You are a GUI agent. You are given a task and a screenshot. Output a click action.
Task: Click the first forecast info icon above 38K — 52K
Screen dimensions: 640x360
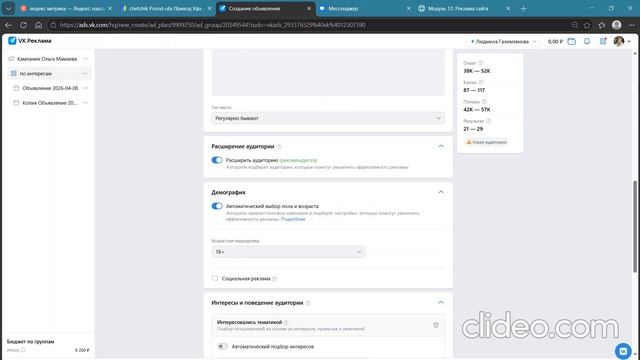click(480, 63)
